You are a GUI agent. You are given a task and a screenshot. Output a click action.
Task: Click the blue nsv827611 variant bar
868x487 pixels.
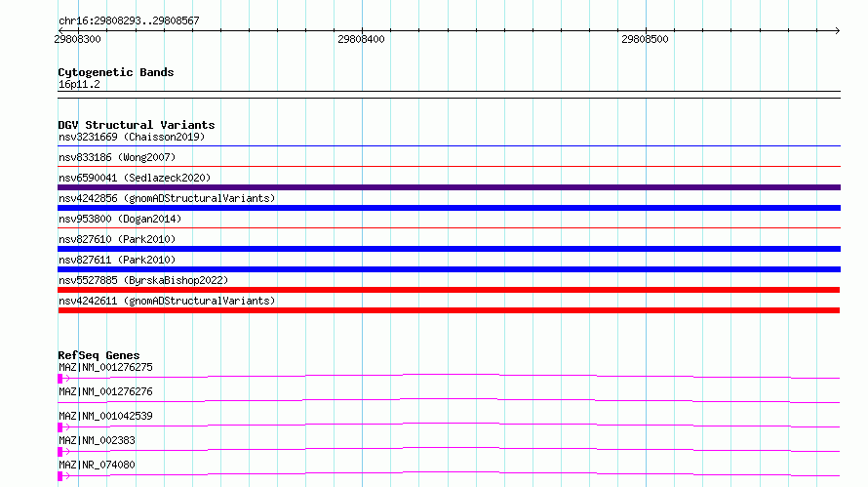click(449, 269)
